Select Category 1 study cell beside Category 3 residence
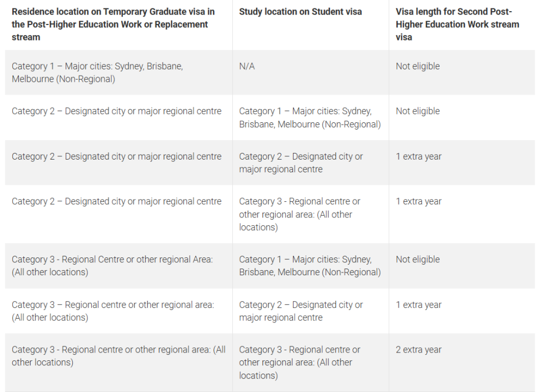537x392 pixels. tap(310, 266)
